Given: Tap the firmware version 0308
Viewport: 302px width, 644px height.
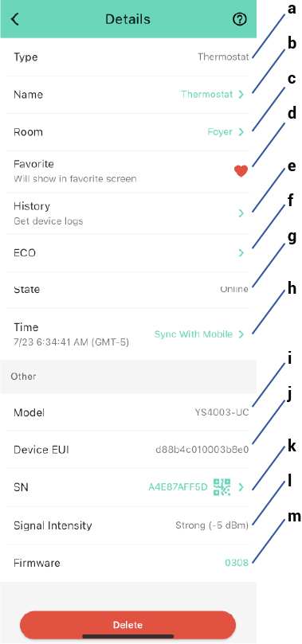Looking at the screenshot, I should (237, 563).
